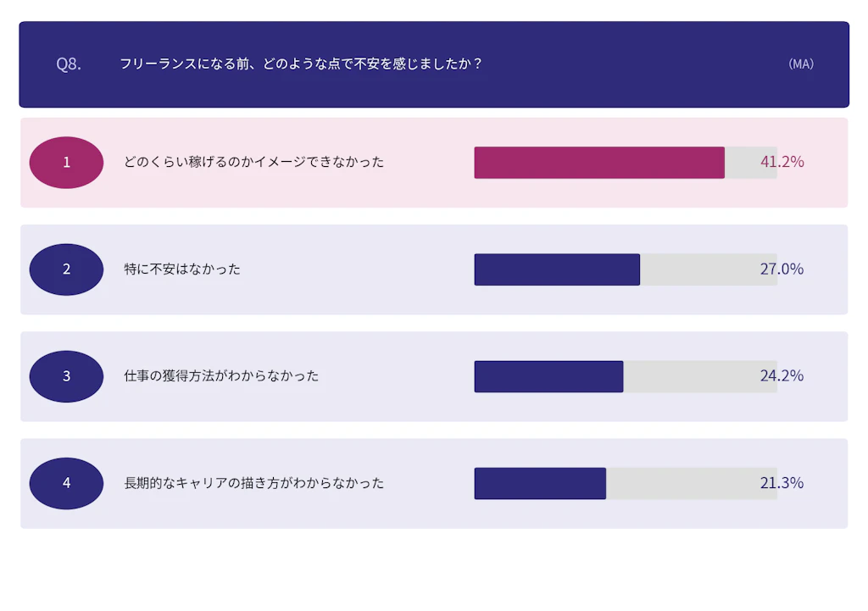The height and width of the screenshot is (611, 868).
Task: Click the magenta 41.2% progress bar
Action: coord(599,163)
